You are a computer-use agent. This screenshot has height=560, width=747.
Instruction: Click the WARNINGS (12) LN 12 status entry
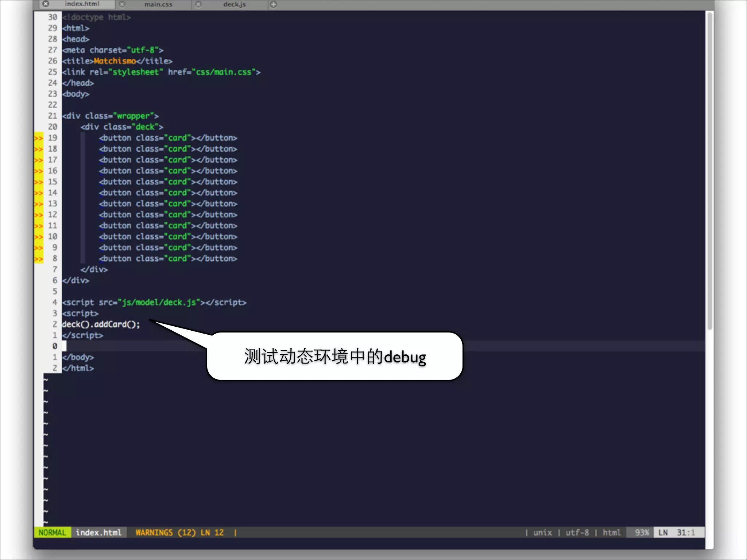(x=179, y=533)
